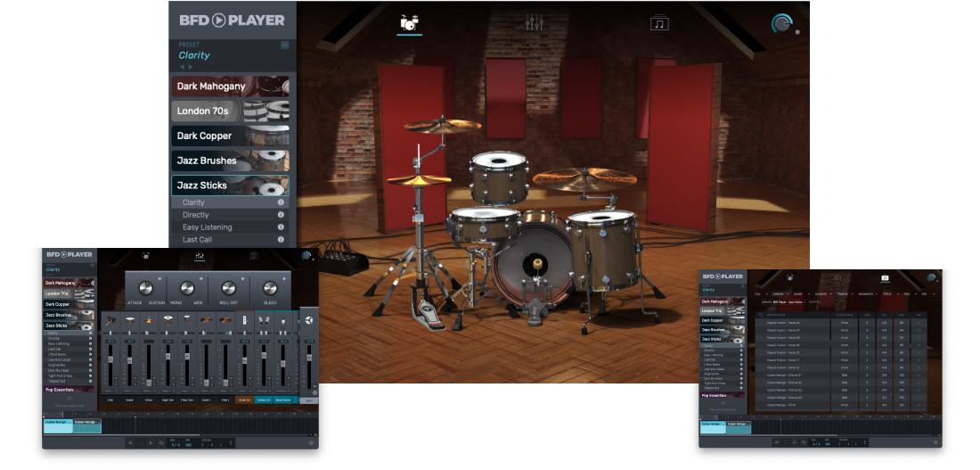Favorite the first Classic Fusion groove row
This screenshot has height=470, width=980.
[x=919, y=322]
